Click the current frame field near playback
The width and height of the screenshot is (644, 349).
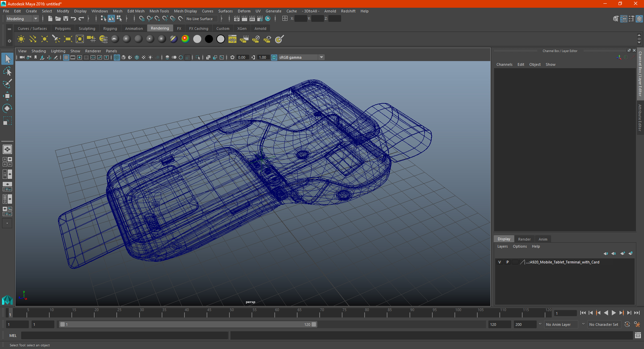coord(565,313)
